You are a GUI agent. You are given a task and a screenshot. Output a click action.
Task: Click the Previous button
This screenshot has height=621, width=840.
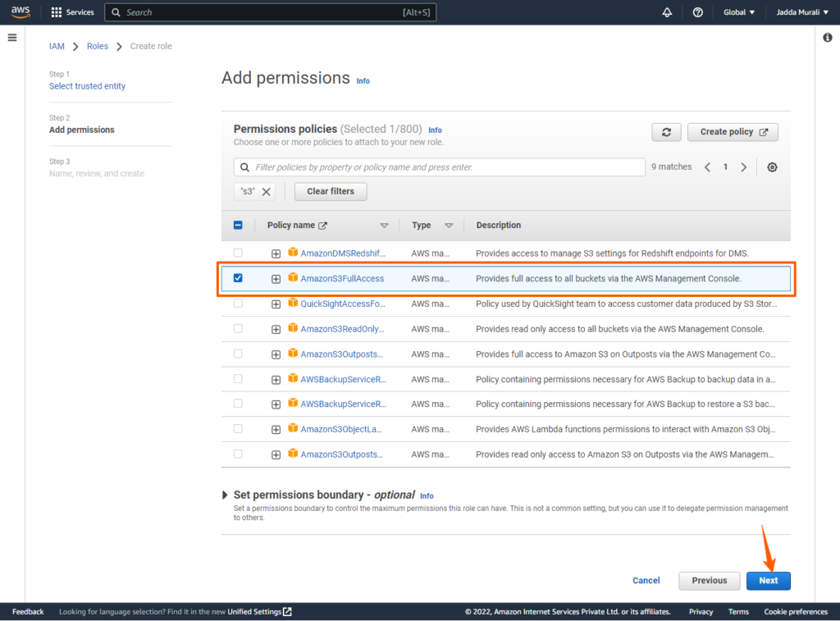coord(710,581)
